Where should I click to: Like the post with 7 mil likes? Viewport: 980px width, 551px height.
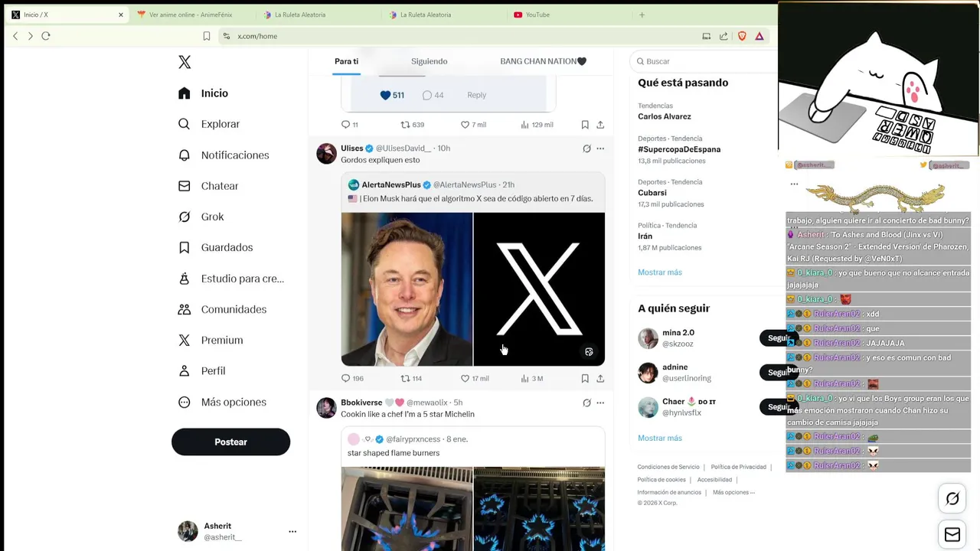pyautogui.click(x=473, y=125)
